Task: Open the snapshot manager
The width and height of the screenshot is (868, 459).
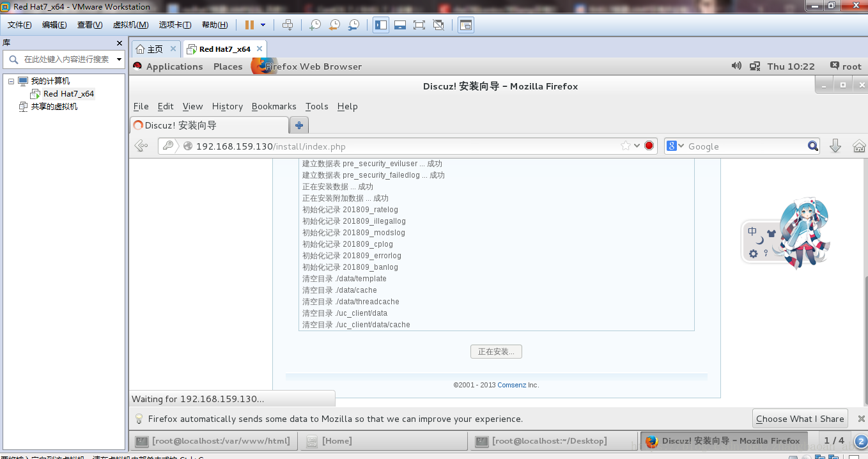Action: [x=353, y=25]
